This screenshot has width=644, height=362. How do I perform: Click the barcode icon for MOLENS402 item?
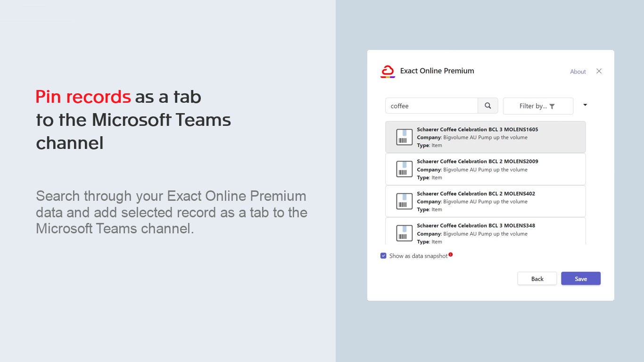tap(404, 201)
